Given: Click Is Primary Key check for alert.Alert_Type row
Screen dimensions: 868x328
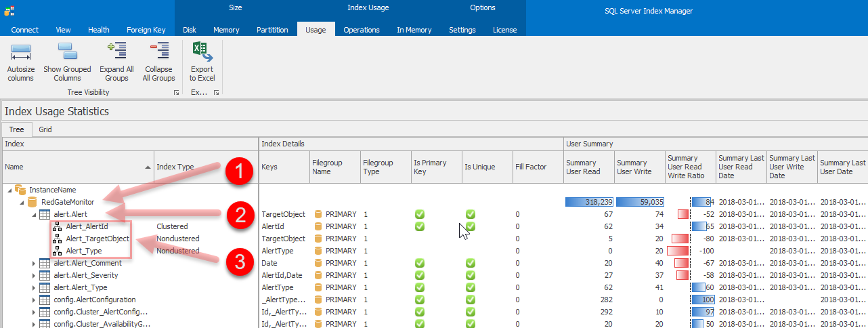Looking at the screenshot, I should (420, 287).
